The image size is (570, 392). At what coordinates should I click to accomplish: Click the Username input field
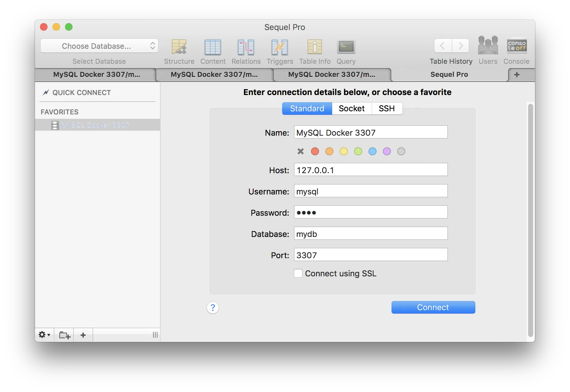coord(371,191)
